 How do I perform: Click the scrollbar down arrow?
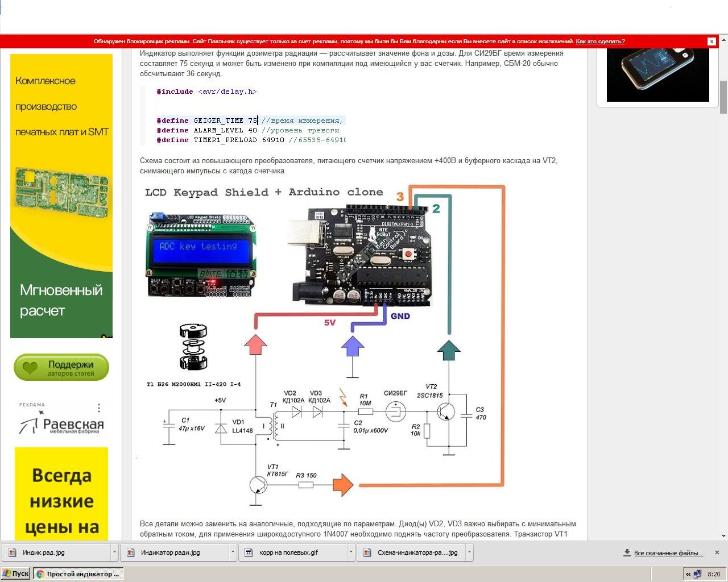(x=723, y=535)
